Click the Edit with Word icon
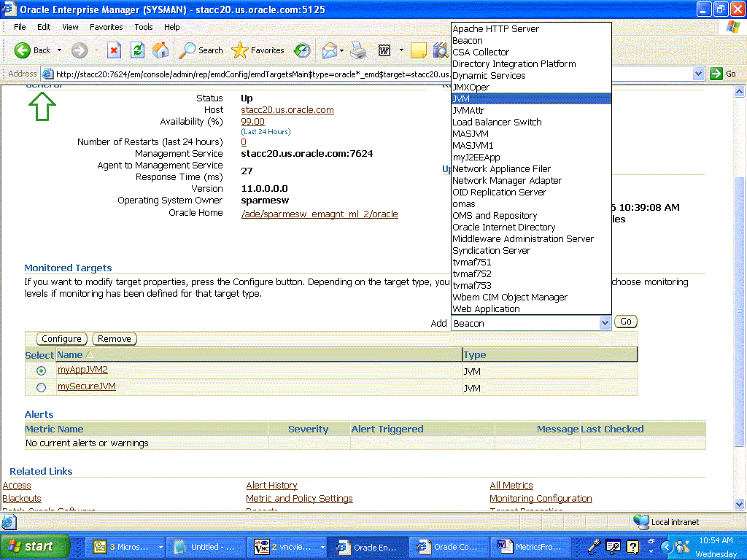Viewport: 747px width, 560px height. click(x=384, y=50)
